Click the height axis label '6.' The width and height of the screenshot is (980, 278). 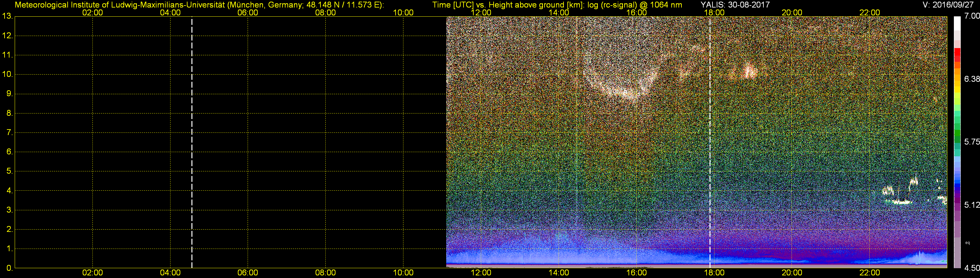pyautogui.click(x=9, y=152)
